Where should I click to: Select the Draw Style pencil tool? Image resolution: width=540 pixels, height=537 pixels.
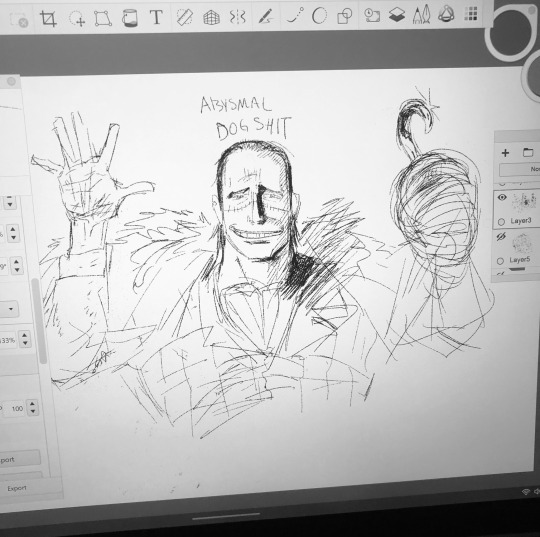pos(265,16)
